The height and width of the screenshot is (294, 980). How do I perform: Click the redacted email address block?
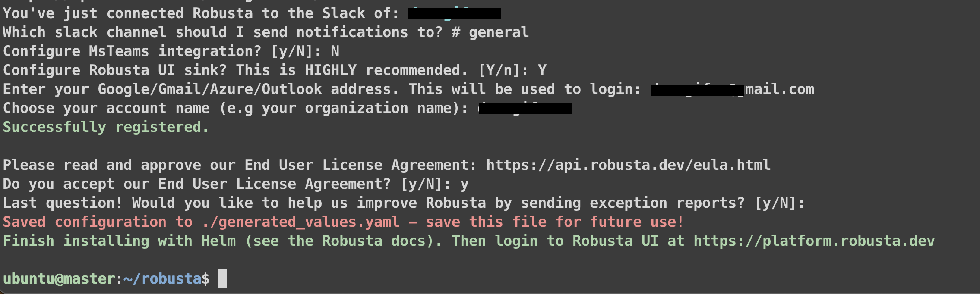[698, 90]
